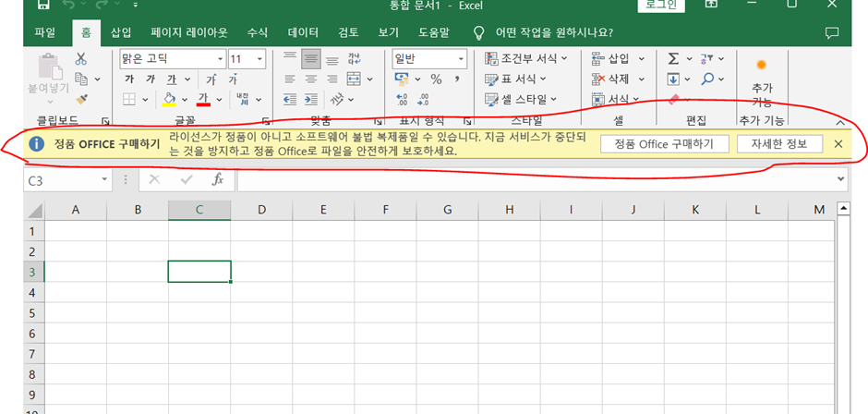Screen dimensions: 868x414
Task: Collapse the ribbon chevron
Action: pos(839,122)
